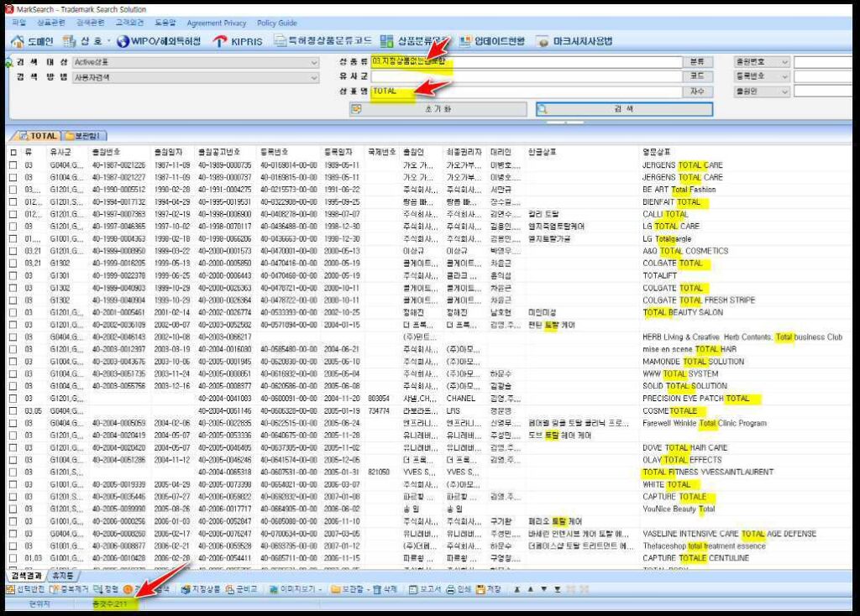Open the 검색방법 dropdown
860x616 pixels.
click(x=195, y=77)
